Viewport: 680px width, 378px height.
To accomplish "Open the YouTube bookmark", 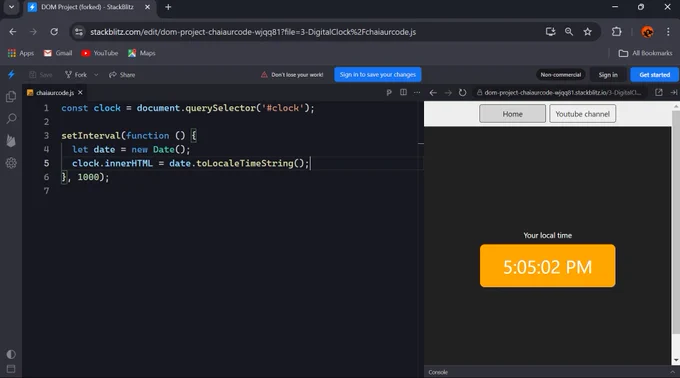I will (x=99, y=53).
